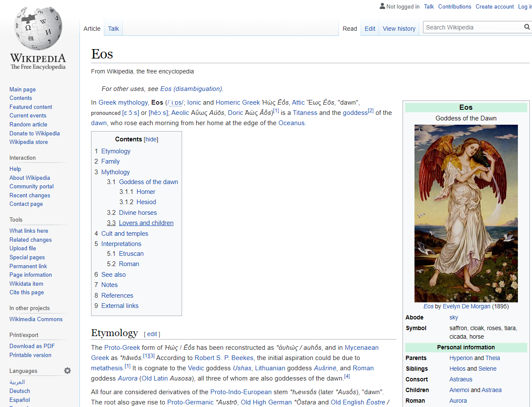Open the user Talk link in top bar
The image size is (532, 407).
(x=429, y=6)
